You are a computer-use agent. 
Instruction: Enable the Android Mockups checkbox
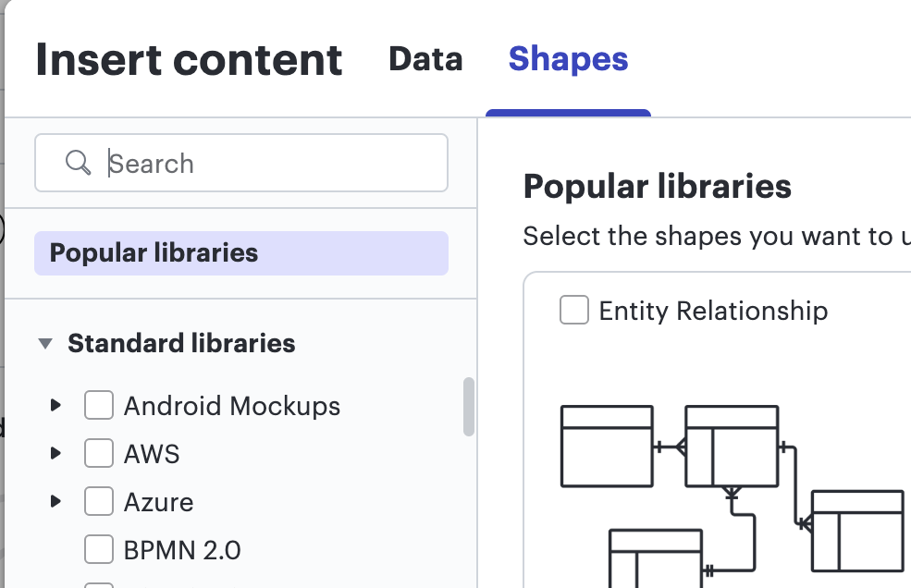coord(99,405)
